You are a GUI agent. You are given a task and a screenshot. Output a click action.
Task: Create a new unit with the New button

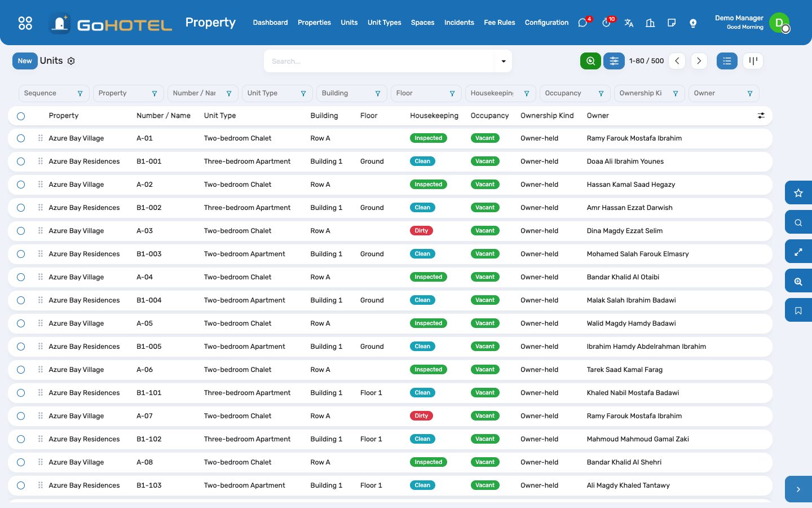[25, 61]
